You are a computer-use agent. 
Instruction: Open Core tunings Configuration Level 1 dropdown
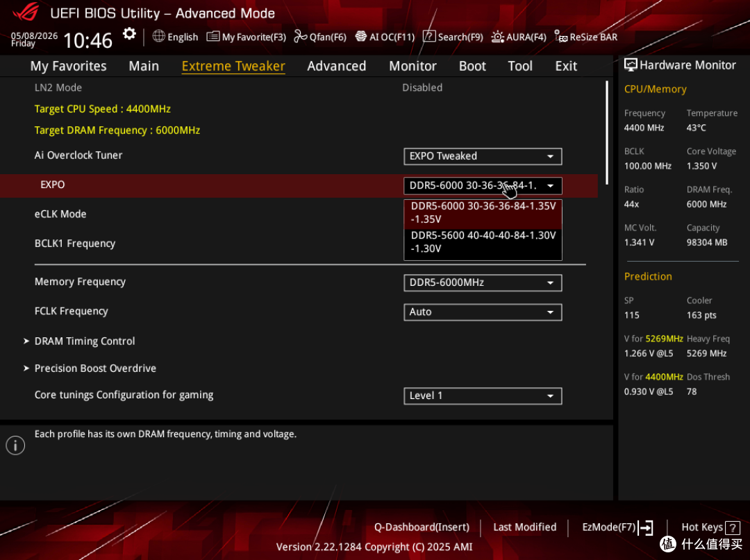[483, 396]
